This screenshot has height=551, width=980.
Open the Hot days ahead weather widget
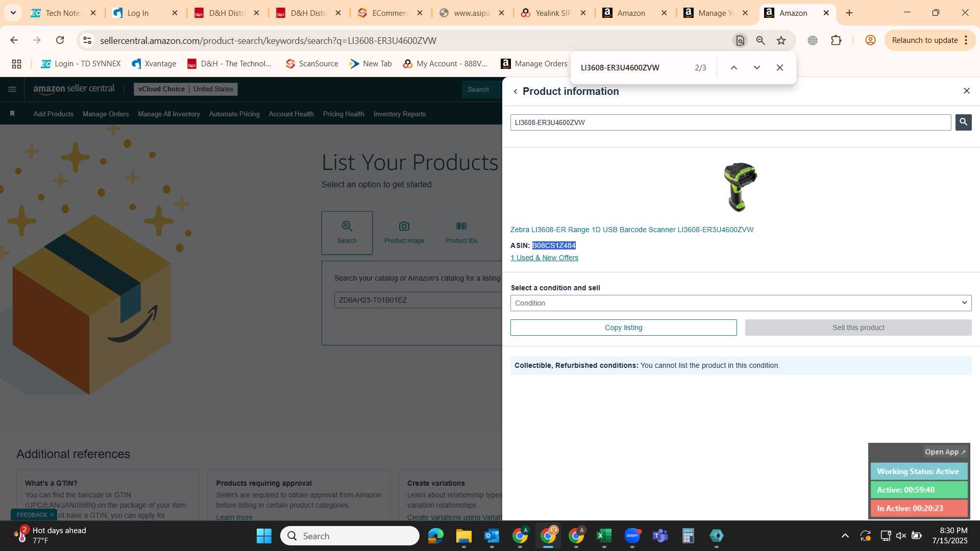click(x=51, y=536)
